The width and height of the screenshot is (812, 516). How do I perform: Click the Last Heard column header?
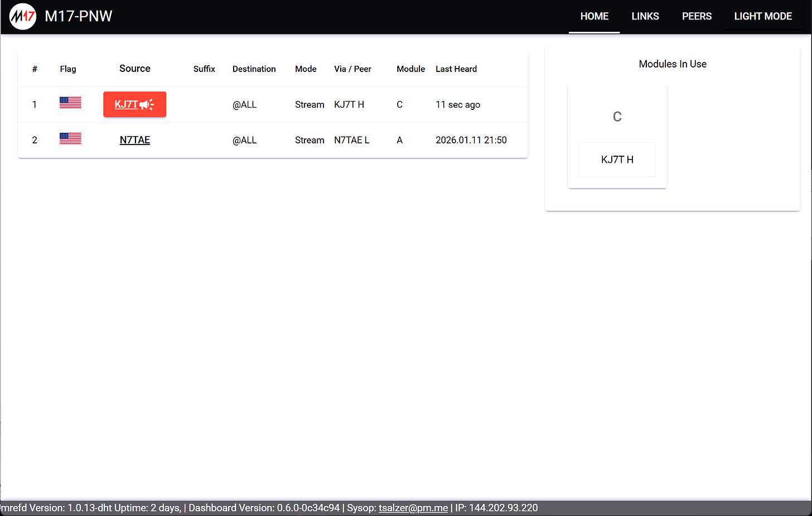click(x=456, y=69)
